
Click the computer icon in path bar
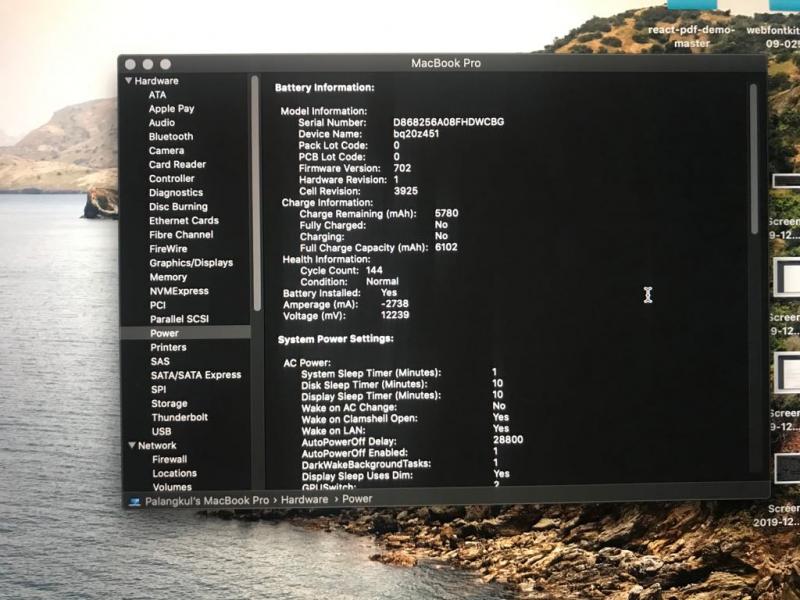pyautogui.click(x=134, y=502)
